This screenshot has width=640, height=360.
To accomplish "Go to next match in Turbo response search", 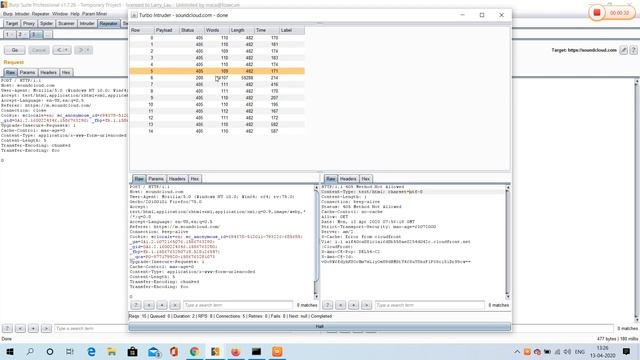I will coord(367,305).
